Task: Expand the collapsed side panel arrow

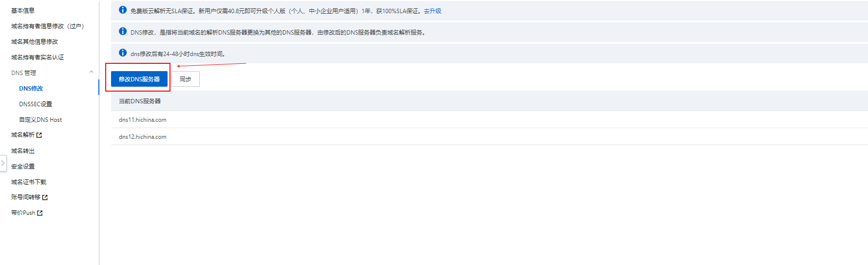Action: click(x=3, y=163)
